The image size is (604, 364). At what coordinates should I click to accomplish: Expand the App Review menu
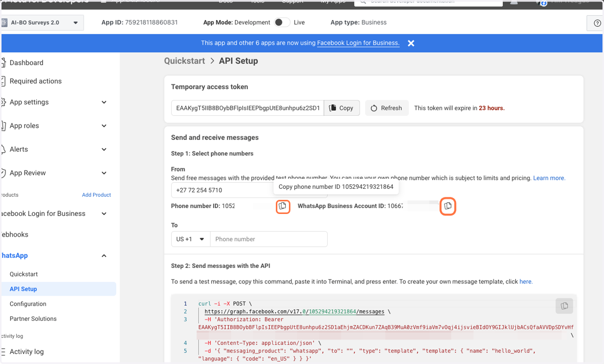coord(104,173)
